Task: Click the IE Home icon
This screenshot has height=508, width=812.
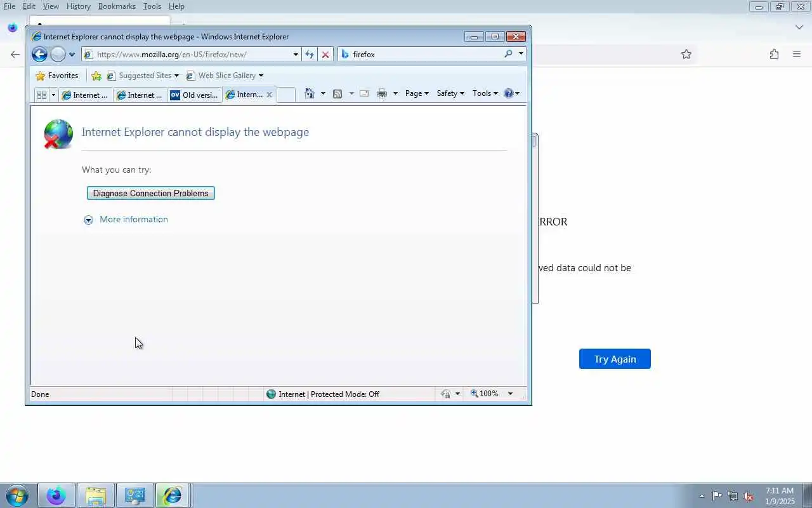Action: coord(310,93)
